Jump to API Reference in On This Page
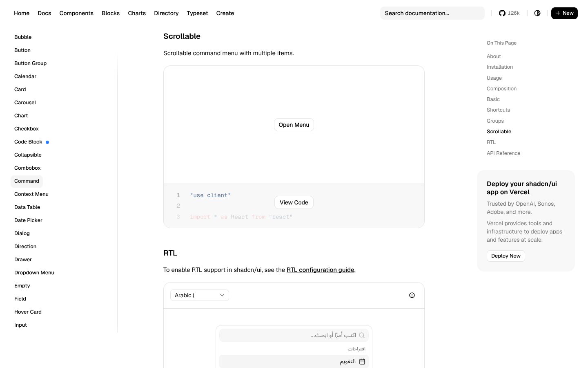 click(x=503, y=153)
